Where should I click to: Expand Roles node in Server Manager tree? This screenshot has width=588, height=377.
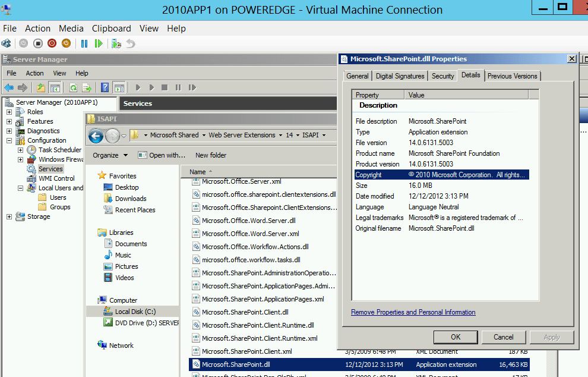(9, 112)
